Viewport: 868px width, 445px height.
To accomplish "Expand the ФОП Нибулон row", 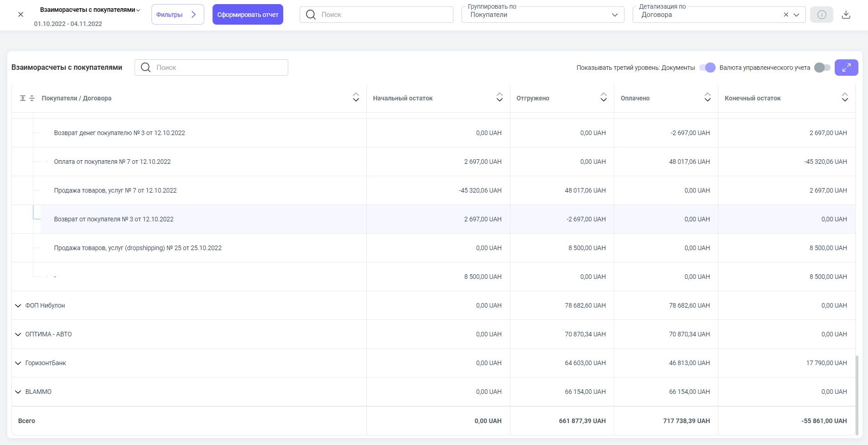I will click(x=18, y=306).
